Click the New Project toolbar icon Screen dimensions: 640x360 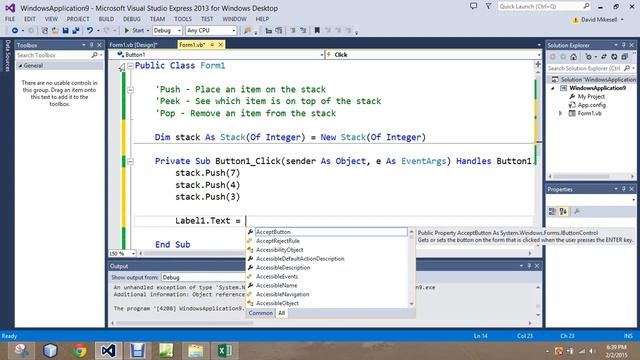(45, 31)
